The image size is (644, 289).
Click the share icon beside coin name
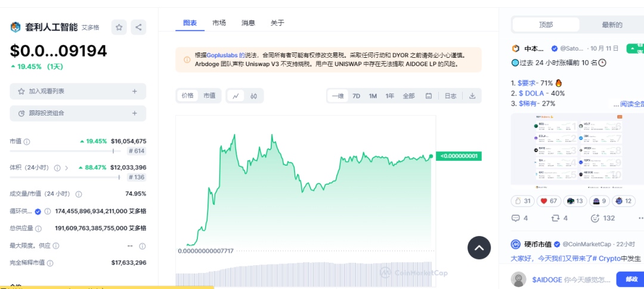point(138,27)
